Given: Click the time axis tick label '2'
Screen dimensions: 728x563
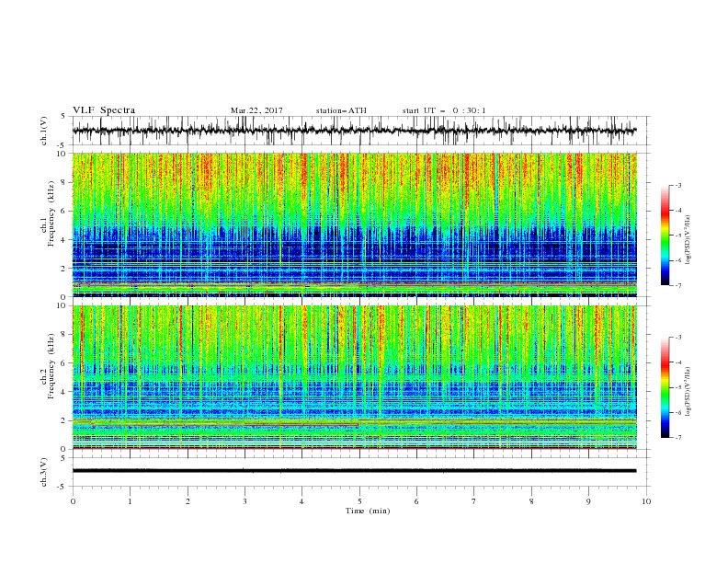Looking at the screenshot, I should (x=188, y=501).
